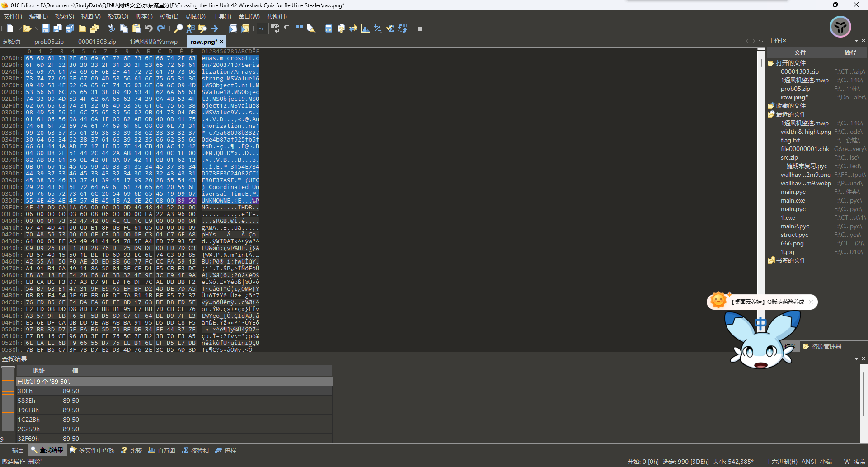Open the workspace panel dropdown menu
868x467 pixels.
click(855, 41)
